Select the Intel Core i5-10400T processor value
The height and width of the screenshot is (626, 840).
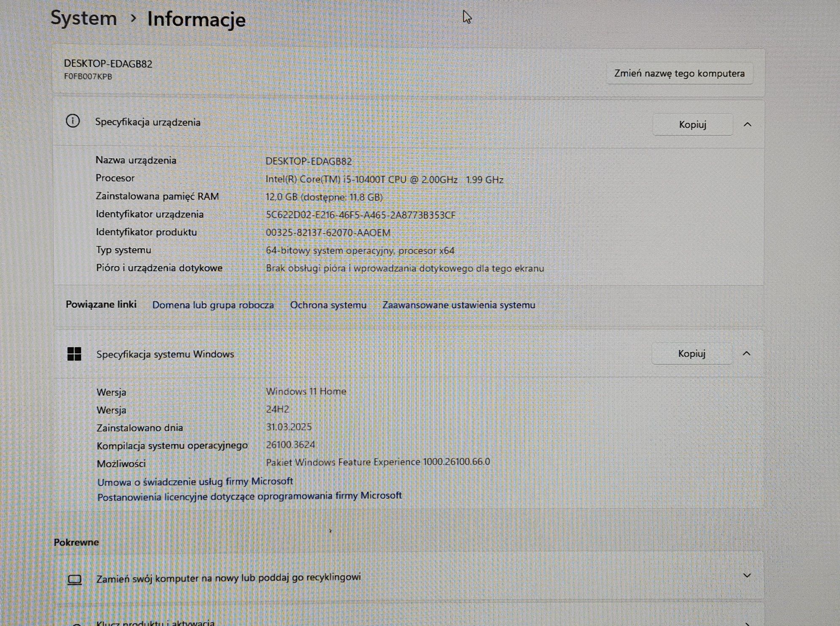pyautogui.click(x=384, y=179)
